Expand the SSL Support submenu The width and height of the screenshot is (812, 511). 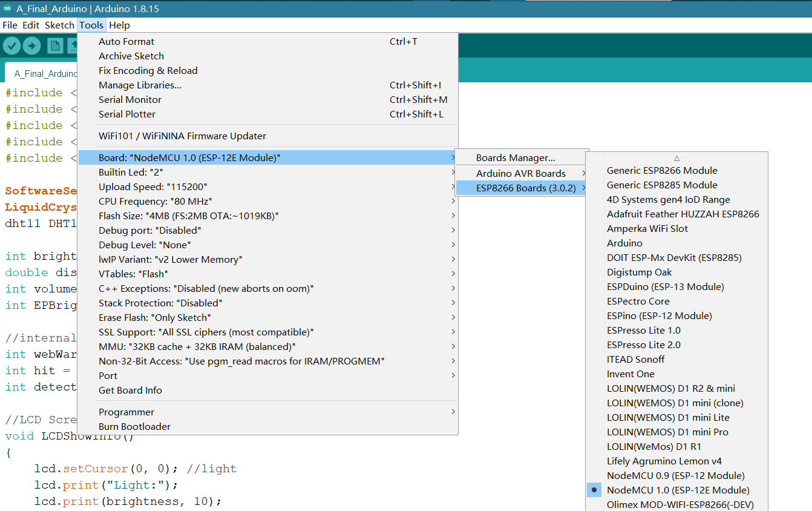268,332
